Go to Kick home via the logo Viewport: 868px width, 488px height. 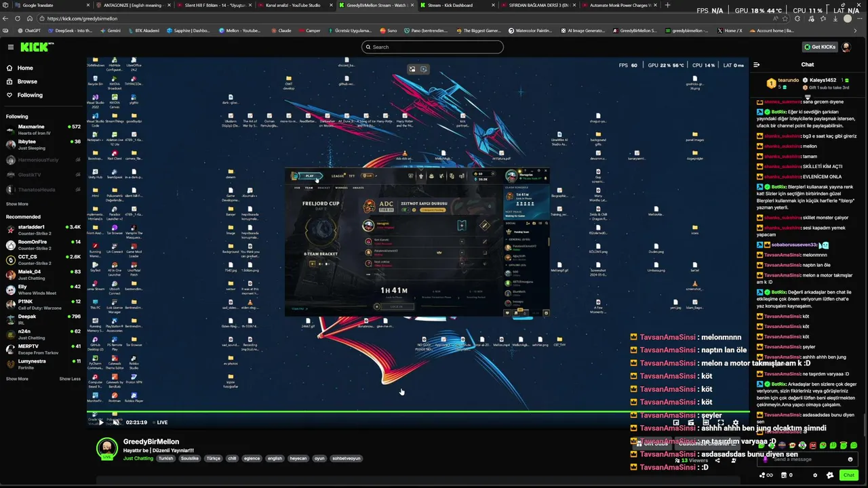point(34,47)
